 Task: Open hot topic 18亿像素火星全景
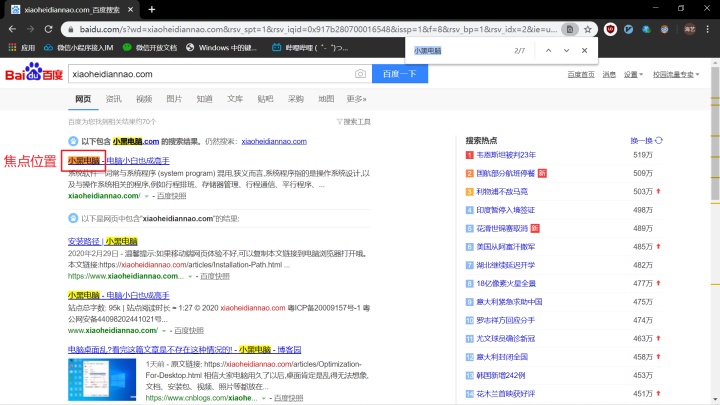pos(506,283)
